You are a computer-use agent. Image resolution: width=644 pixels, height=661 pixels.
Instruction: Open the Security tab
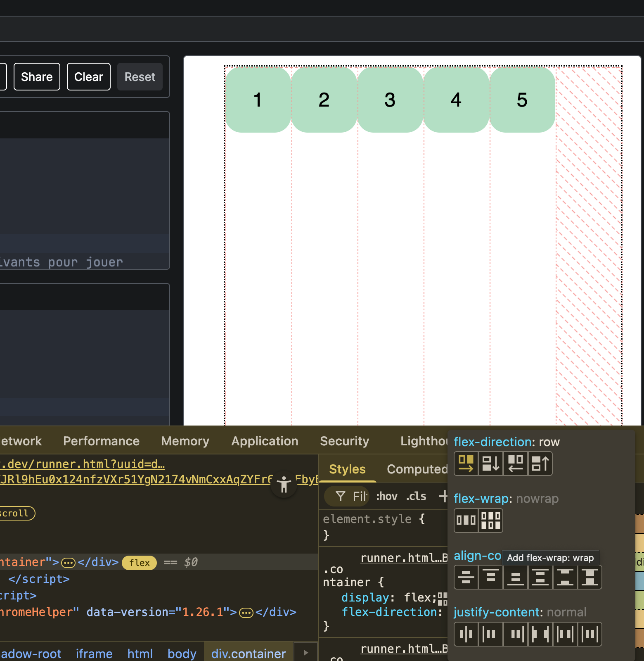click(344, 441)
